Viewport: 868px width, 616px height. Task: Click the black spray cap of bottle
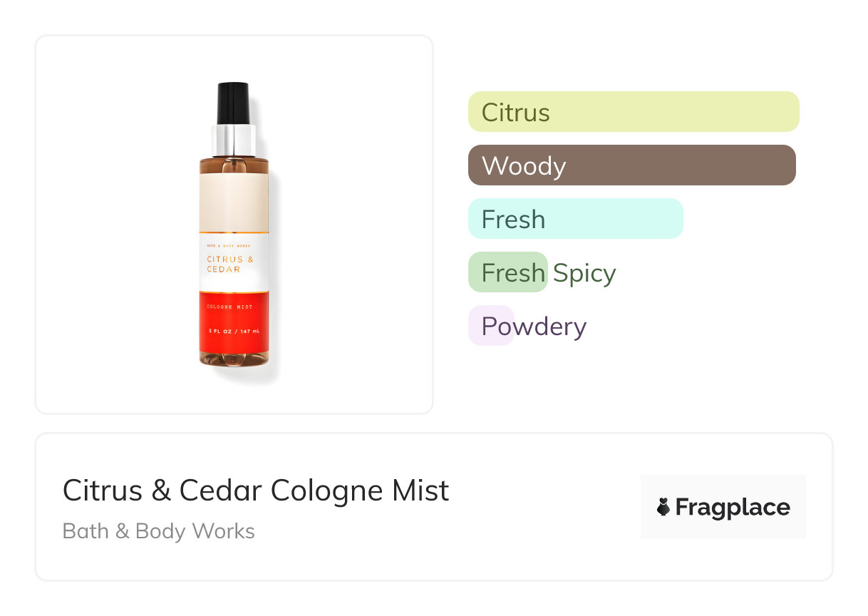[234, 104]
